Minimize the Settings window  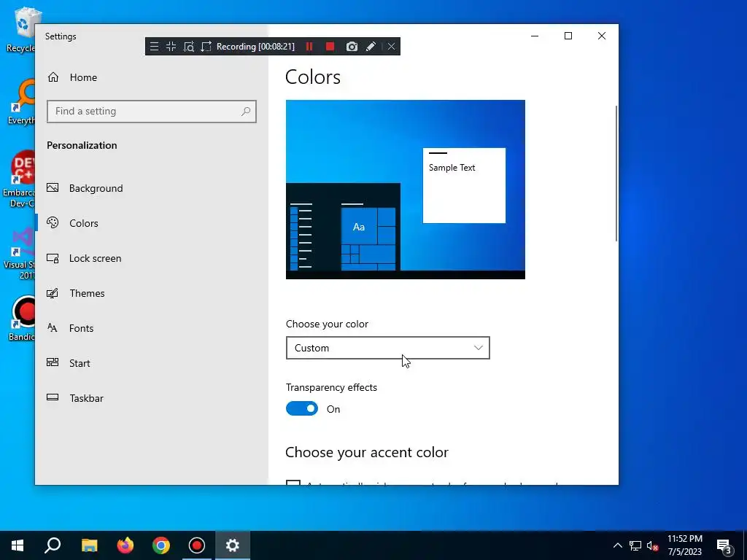[x=535, y=36]
